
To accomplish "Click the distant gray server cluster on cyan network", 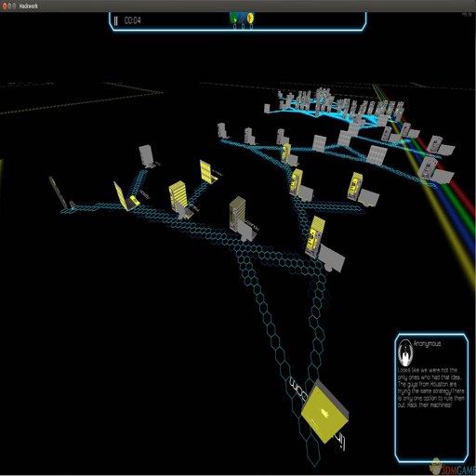I will (335, 105).
